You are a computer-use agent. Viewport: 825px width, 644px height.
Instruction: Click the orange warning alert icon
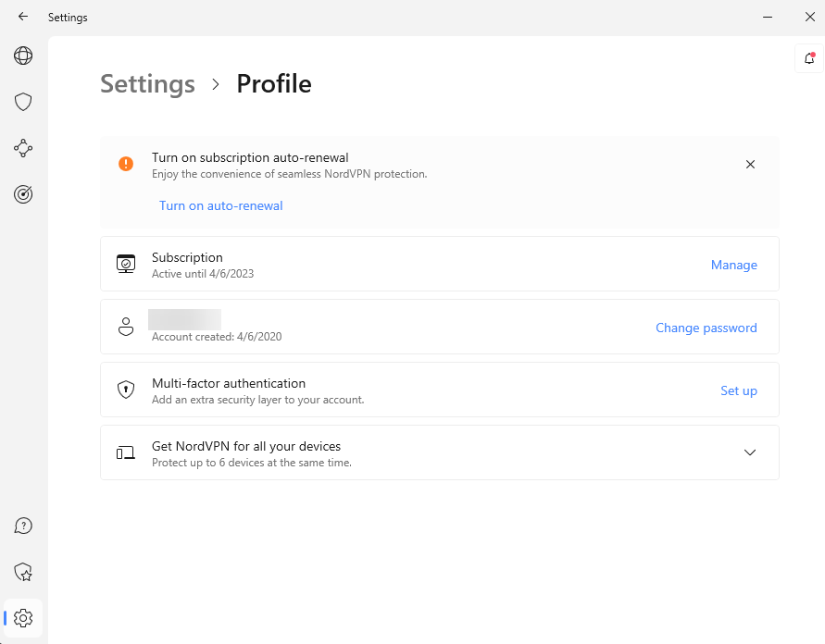(x=126, y=164)
